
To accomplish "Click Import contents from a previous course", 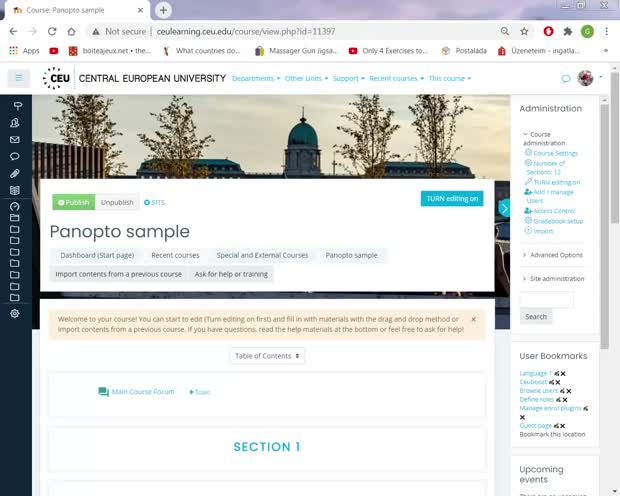I will (x=119, y=274).
